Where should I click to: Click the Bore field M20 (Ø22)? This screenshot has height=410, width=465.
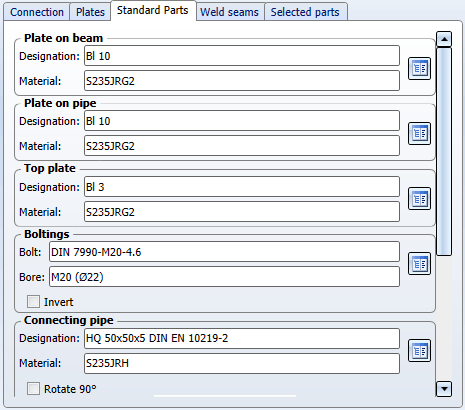click(224, 277)
